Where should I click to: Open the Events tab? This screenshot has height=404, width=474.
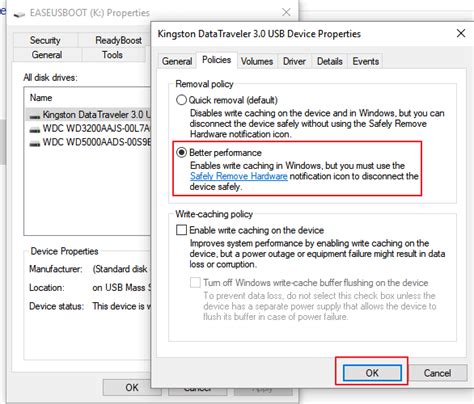pos(366,61)
